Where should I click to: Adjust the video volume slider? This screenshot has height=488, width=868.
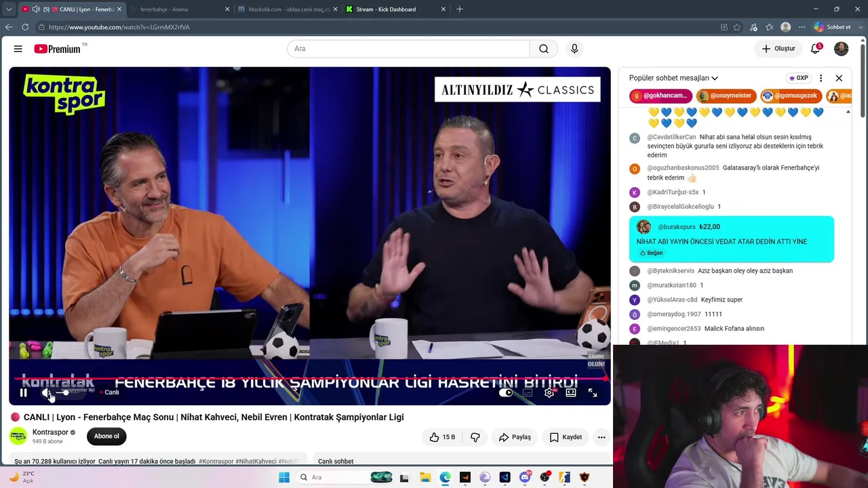(x=67, y=392)
